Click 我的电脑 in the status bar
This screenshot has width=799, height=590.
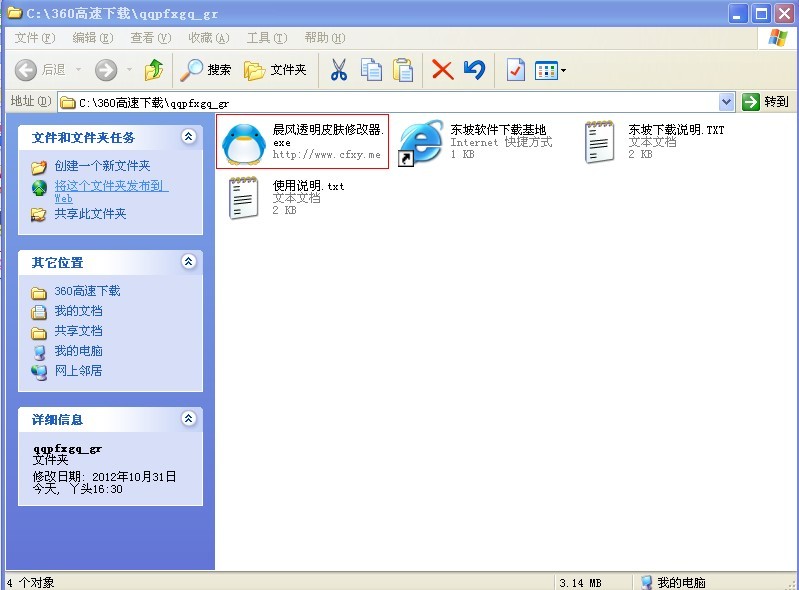(681, 582)
